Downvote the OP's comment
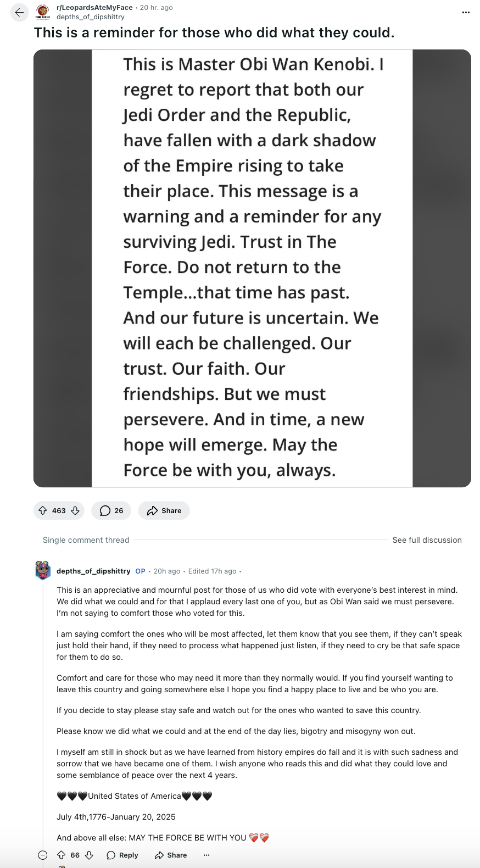This screenshot has height=868, width=480. pyautogui.click(x=89, y=855)
